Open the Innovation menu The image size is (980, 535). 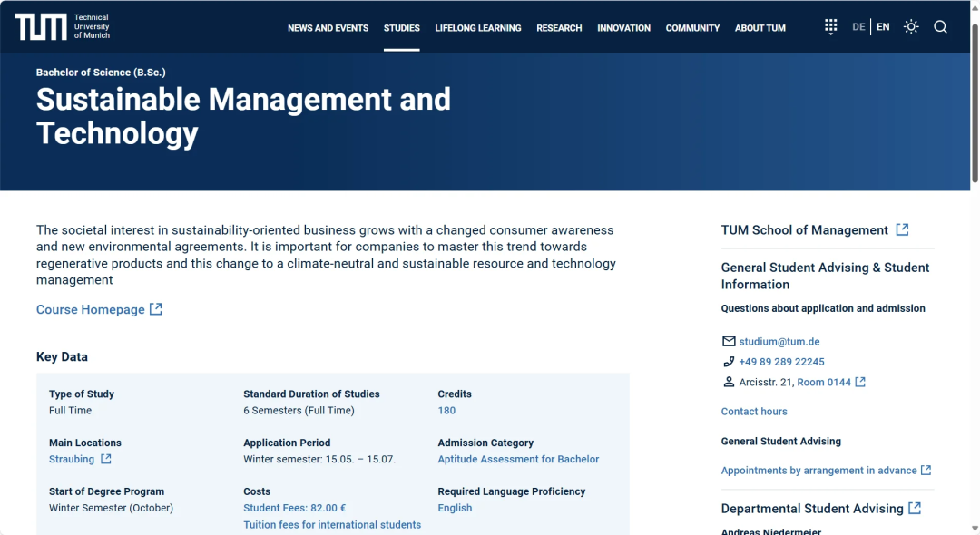[623, 28]
